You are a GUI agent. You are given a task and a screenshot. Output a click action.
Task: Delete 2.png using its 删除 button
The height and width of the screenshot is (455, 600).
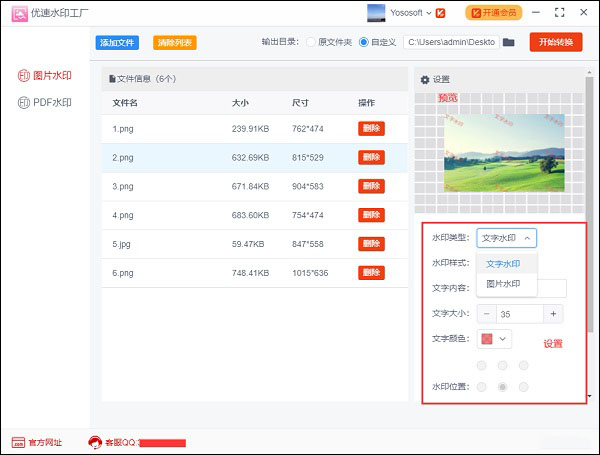tap(371, 157)
